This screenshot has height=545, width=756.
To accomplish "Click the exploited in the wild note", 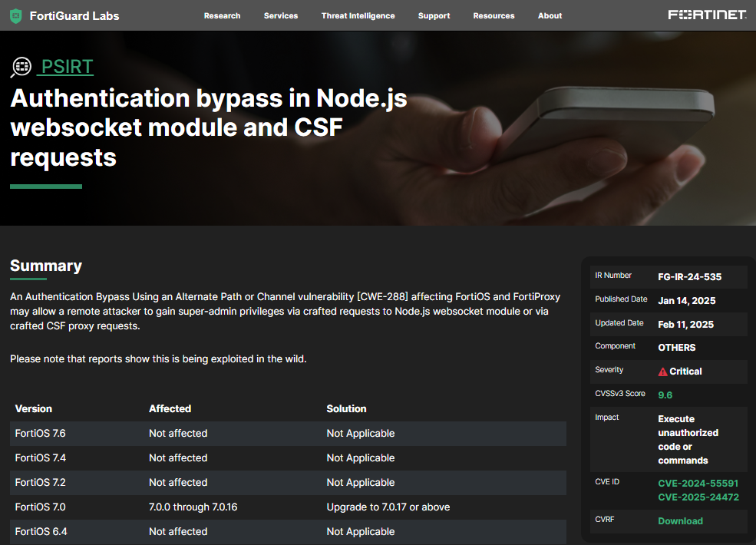I will click(x=158, y=358).
